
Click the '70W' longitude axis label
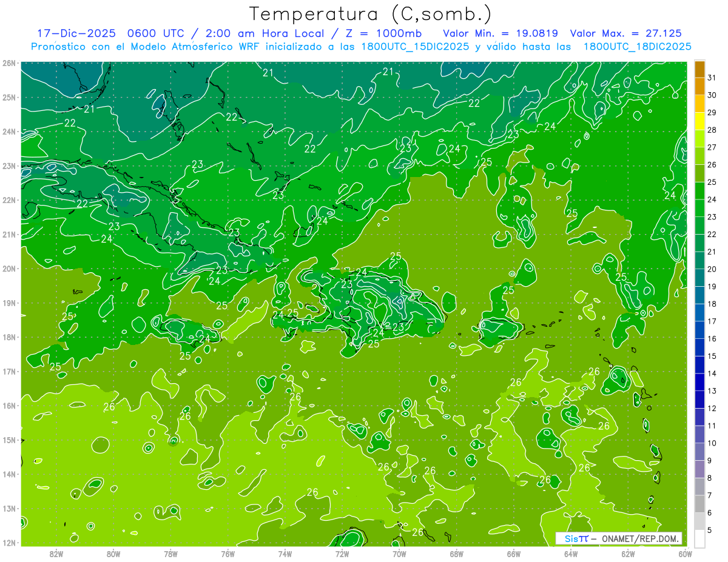coord(399,553)
